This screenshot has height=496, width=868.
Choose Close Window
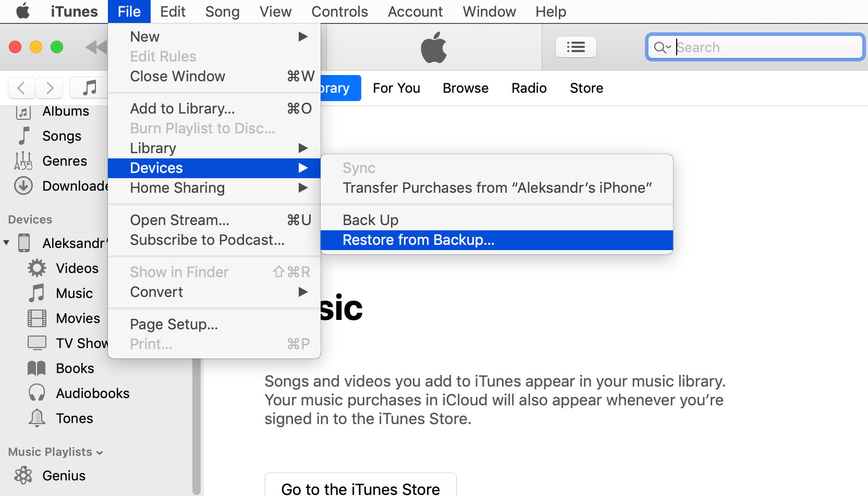[x=214, y=76]
